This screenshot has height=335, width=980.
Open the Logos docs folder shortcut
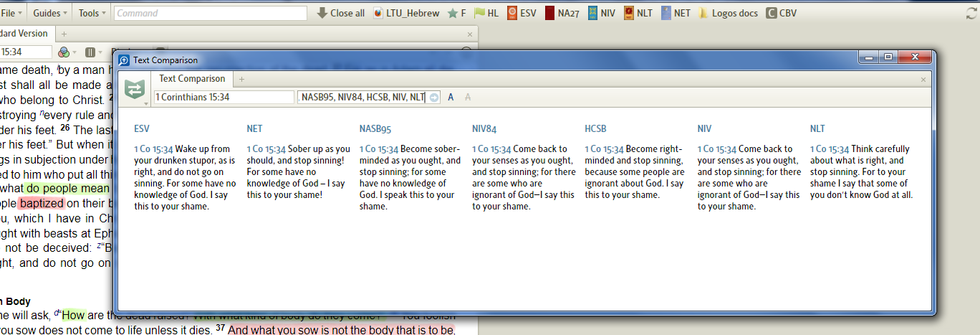coord(727,13)
